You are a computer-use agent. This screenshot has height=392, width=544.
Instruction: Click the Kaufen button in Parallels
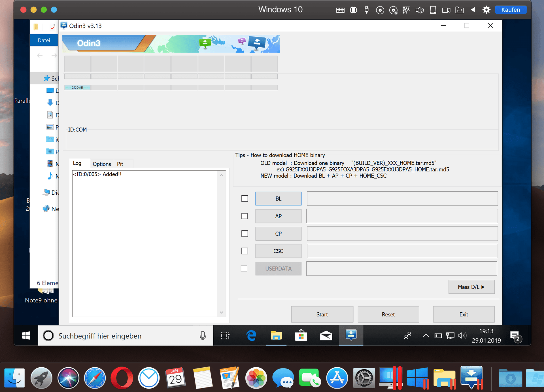point(511,10)
